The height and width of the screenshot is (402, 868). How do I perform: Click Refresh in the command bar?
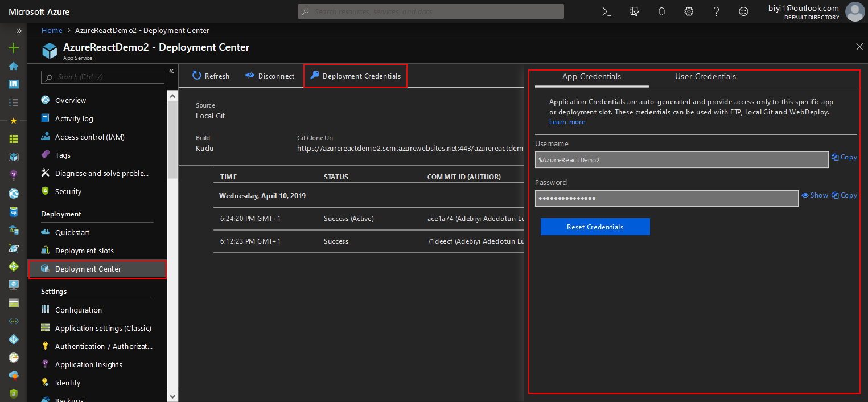(211, 76)
